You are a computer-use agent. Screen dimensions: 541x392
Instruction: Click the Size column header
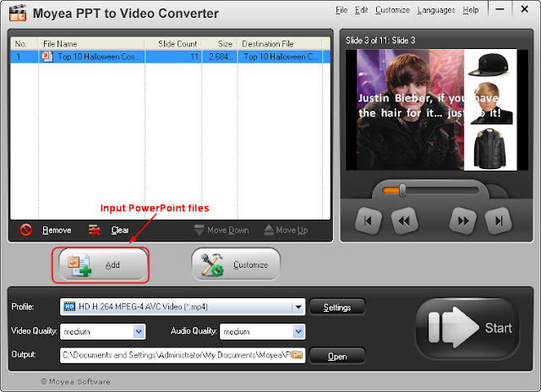coord(220,44)
